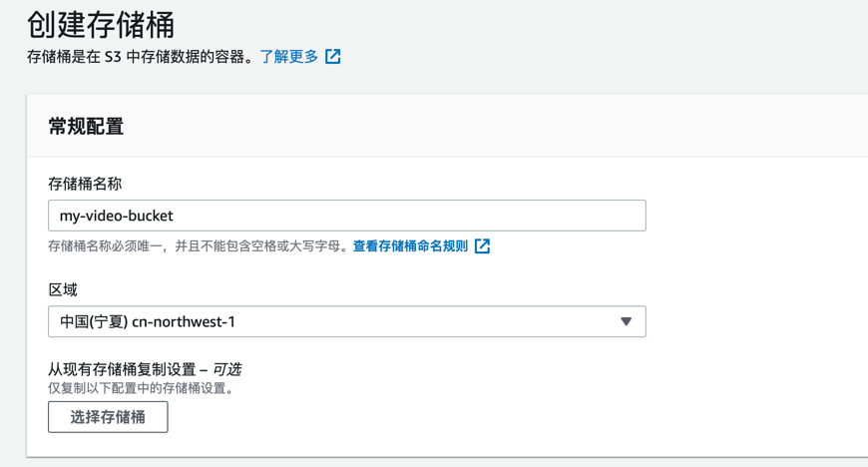Click external-link icon beside 了解更多
Viewport: 868px width, 467px height.
pyautogui.click(x=332, y=57)
